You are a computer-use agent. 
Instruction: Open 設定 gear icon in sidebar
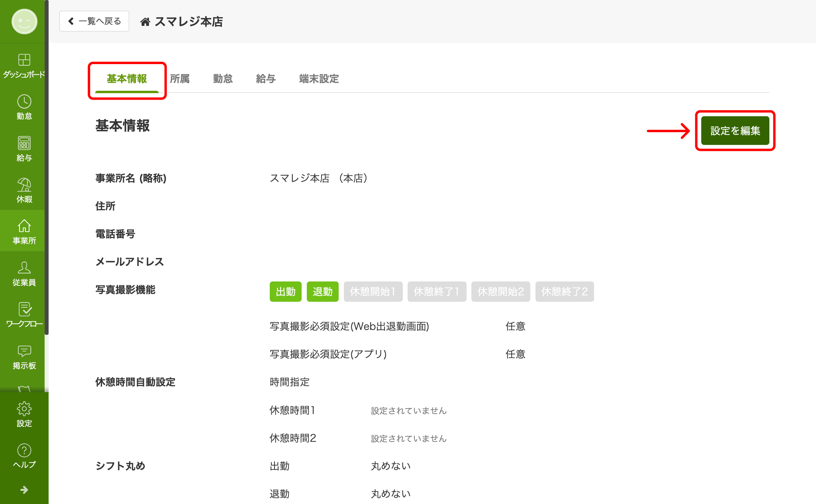[x=24, y=409]
